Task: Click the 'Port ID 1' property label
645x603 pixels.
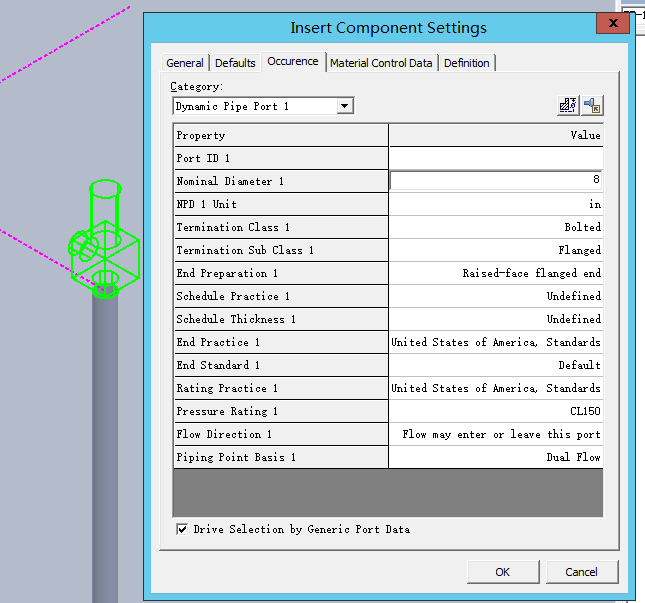Action: point(203,158)
